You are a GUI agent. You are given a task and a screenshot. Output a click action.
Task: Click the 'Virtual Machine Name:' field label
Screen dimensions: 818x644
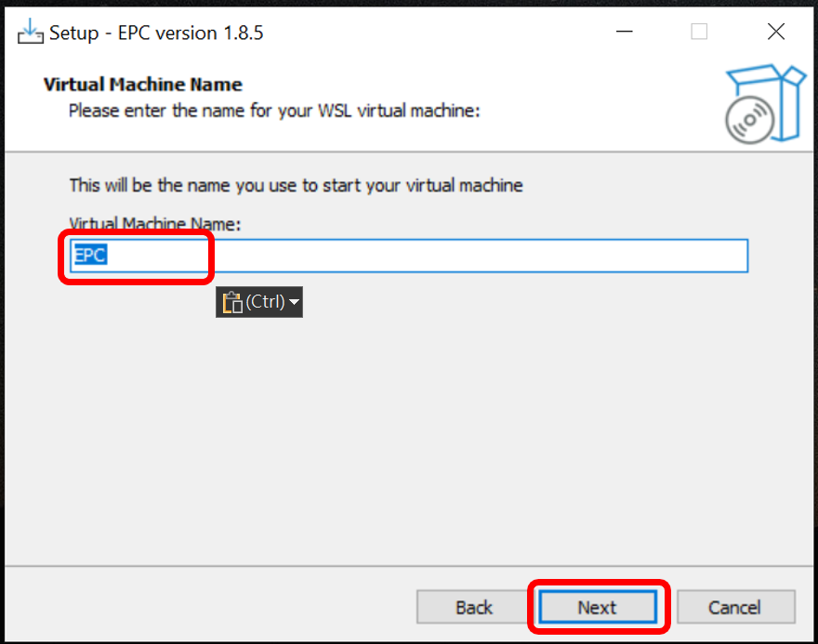155,224
